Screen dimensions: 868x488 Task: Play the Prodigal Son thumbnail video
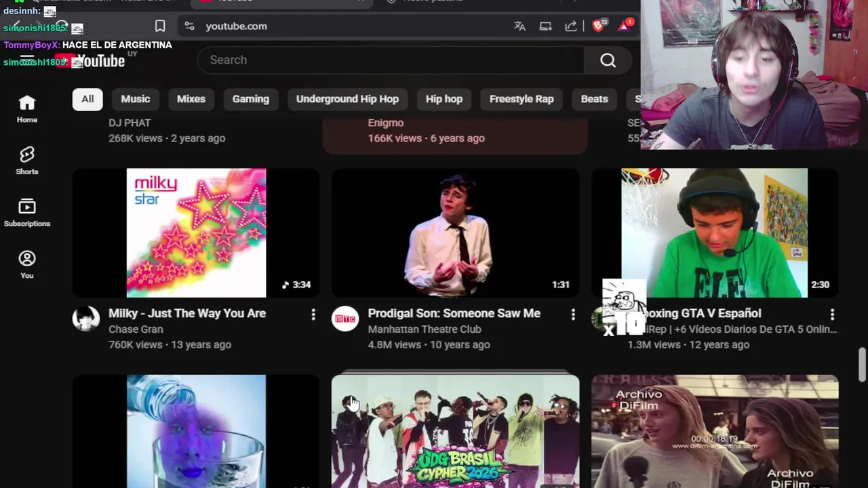(x=455, y=233)
